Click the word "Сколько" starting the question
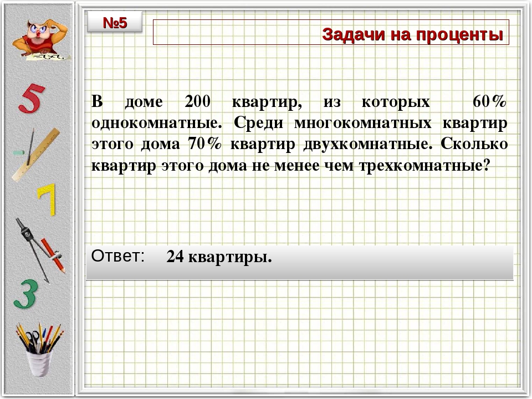The image size is (532, 399). pyautogui.click(x=474, y=144)
